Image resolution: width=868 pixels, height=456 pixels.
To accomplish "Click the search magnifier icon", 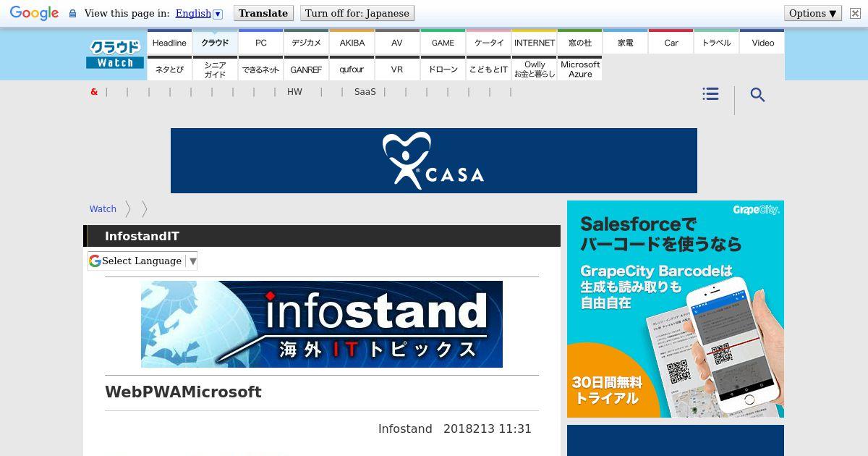I will point(757,95).
